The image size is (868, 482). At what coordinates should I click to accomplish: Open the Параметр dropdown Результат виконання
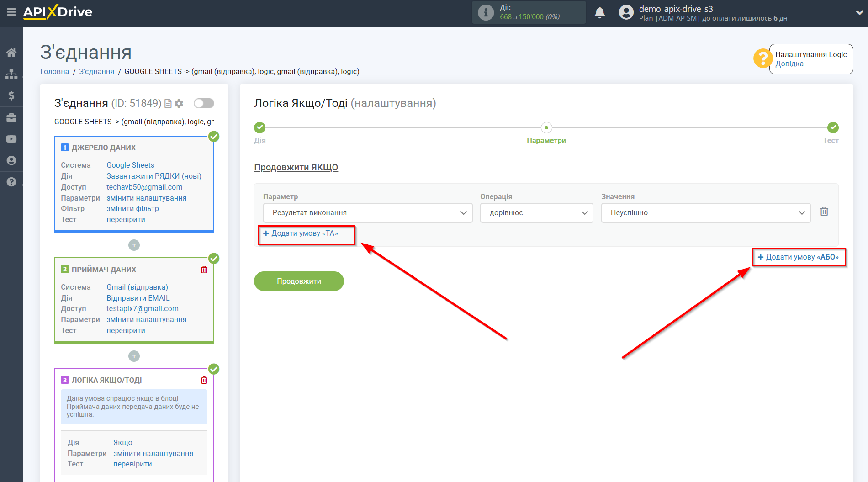pyautogui.click(x=368, y=213)
